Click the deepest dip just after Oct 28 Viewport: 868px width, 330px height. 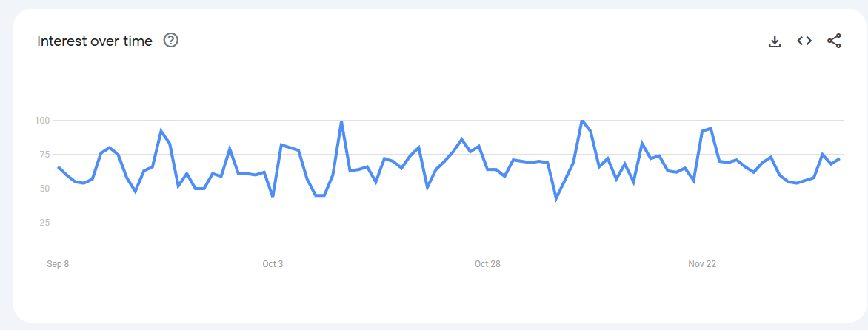[556, 198]
